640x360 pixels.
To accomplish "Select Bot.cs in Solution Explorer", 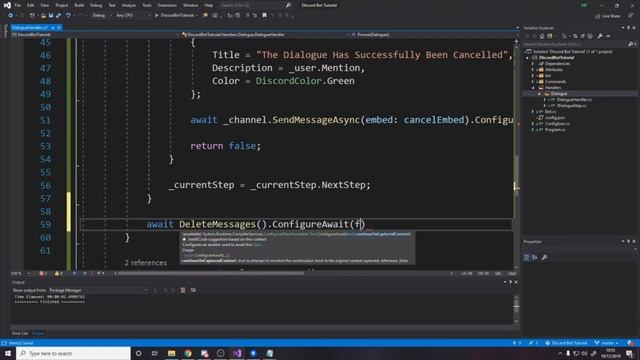I will click(550, 111).
